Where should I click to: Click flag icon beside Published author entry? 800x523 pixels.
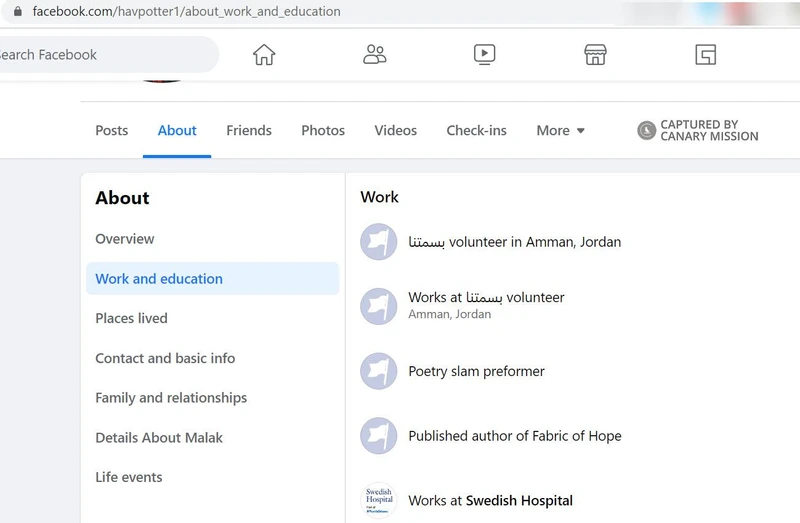(x=379, y=436)
